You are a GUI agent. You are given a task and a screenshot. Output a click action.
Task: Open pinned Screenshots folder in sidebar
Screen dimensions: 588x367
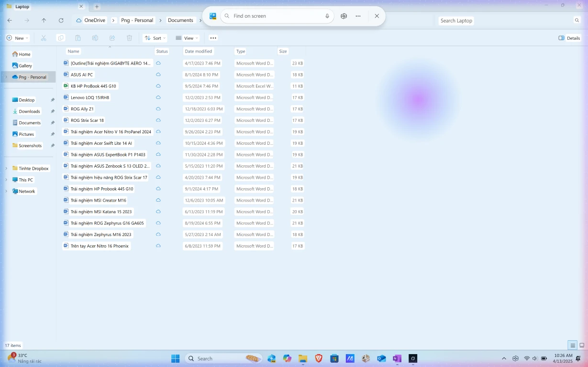(x=30, y=146)
